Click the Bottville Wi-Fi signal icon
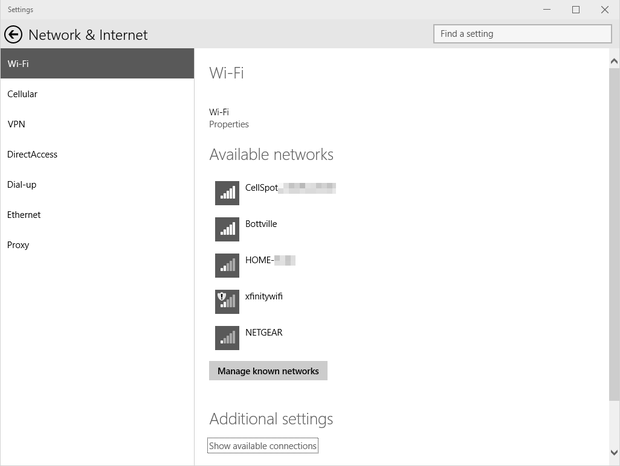Screen dimensions: 620x466 point(227,228)
